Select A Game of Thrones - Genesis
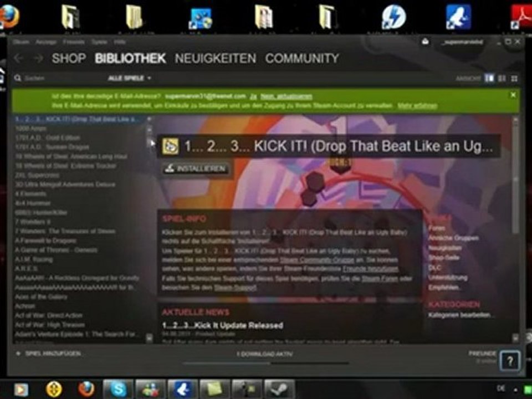This screenshot has width=532, height=399. click(x=56, y=250)
